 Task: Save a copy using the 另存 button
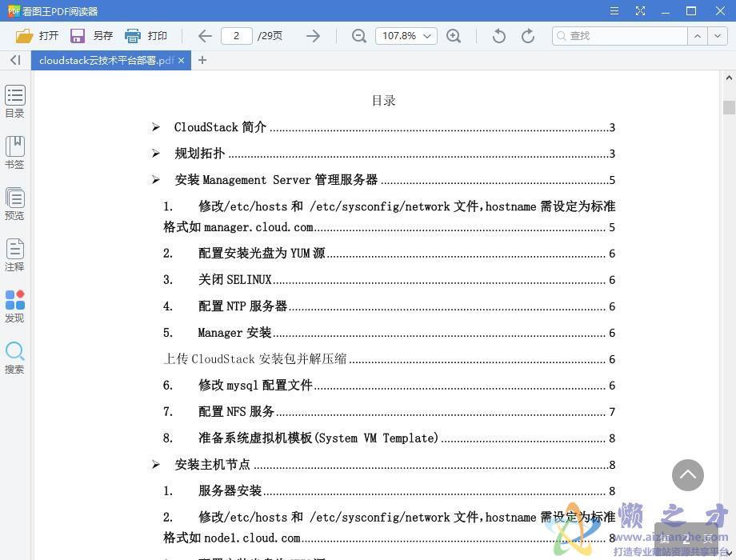91,36
